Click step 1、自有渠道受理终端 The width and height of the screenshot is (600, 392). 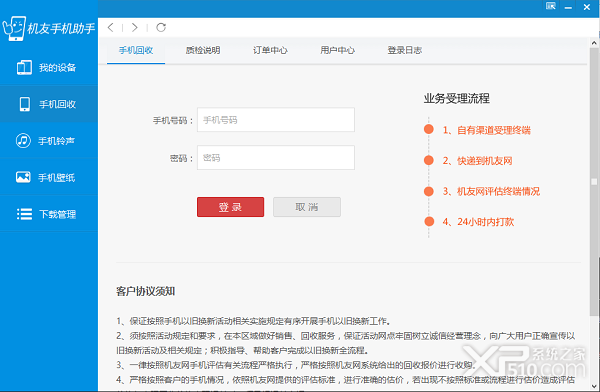point(486,130)
